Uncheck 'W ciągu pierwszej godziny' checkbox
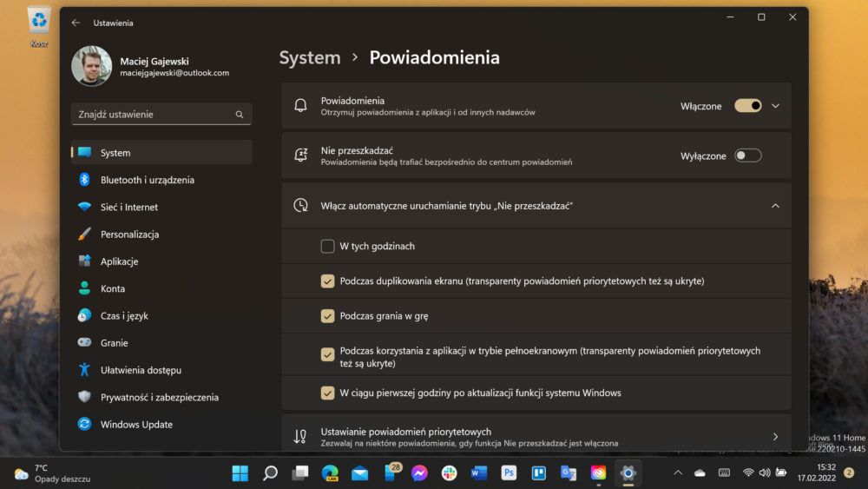 click(x=328, y=393)
